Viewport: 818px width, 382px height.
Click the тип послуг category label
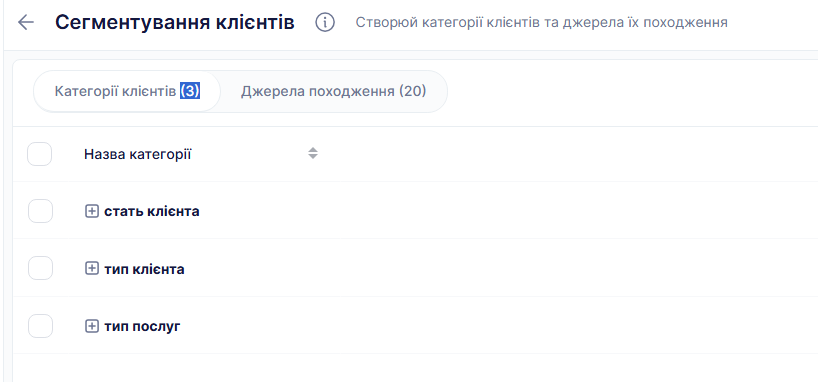142,327
